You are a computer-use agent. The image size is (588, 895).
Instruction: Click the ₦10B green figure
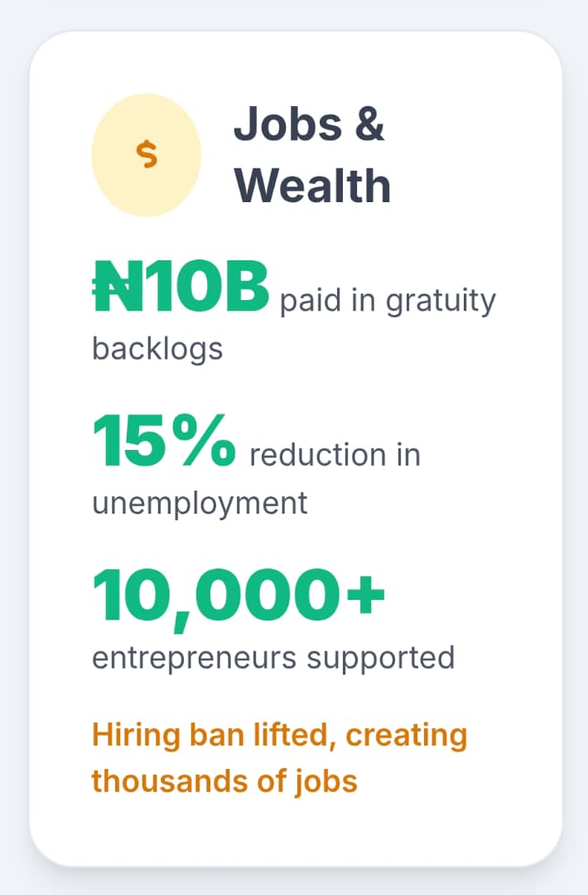[181, 286]
